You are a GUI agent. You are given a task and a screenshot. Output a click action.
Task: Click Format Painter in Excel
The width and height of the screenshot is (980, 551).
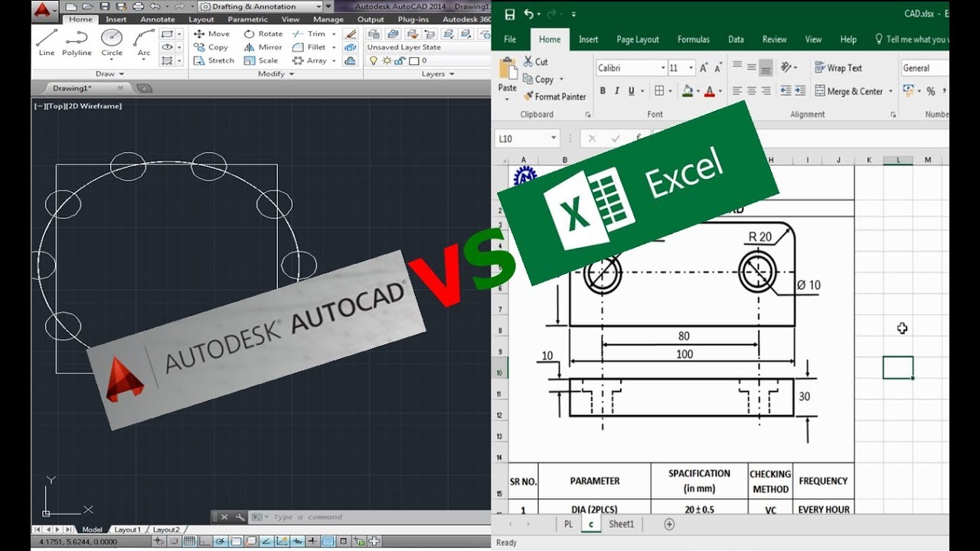pyautogui.click(x=554, y=96)
